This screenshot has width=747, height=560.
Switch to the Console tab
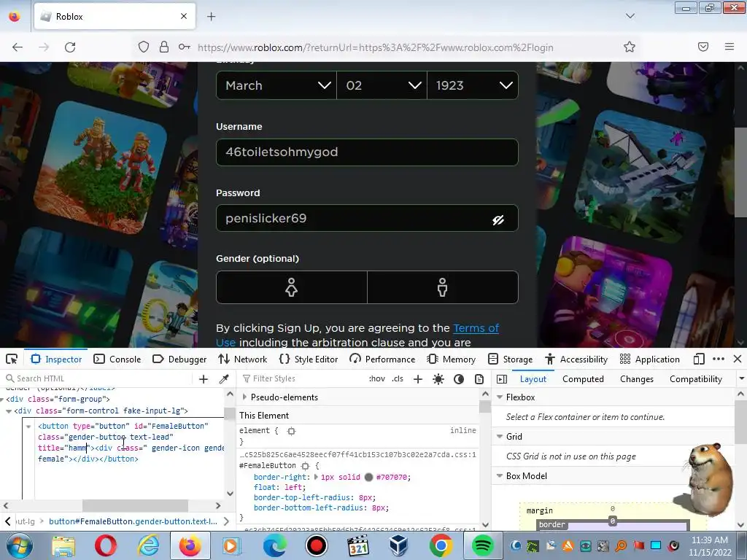(117, 359)
